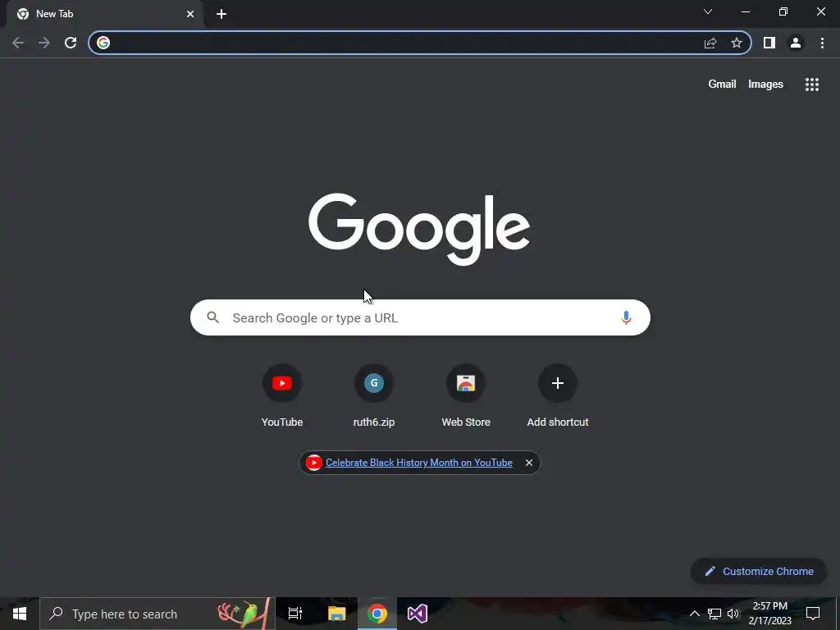Reload the current page
Viewport: 840px width, 630px height.
[71, 43]
